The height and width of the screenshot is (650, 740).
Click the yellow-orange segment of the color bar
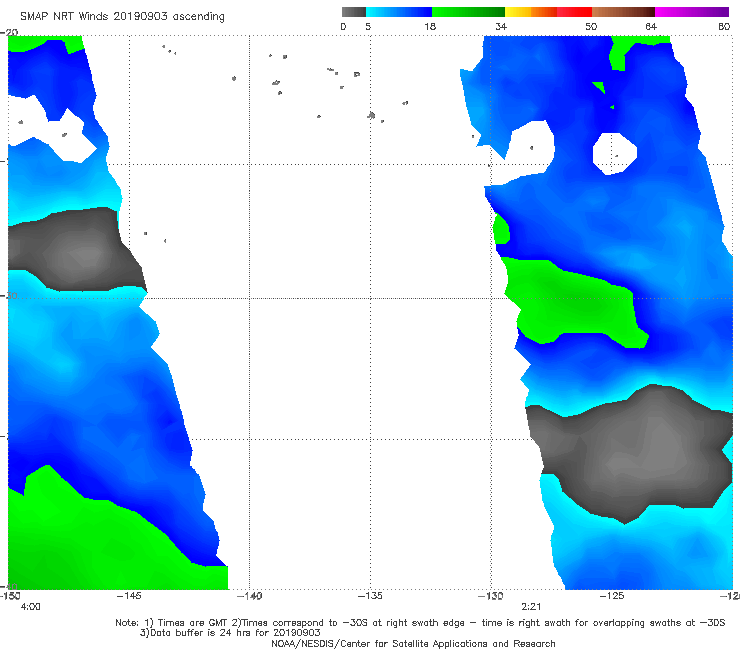pyautogui.click(x=530, y=12)
